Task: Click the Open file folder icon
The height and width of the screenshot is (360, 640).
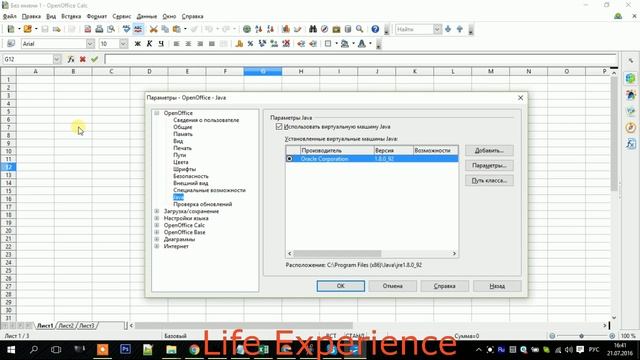Action: (27, 29)
